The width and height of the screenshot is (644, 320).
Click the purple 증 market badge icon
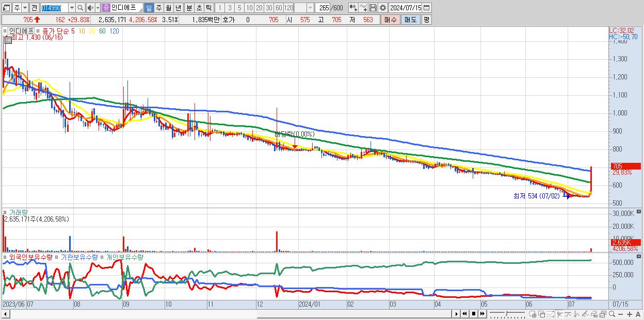[x=106, y=8]
